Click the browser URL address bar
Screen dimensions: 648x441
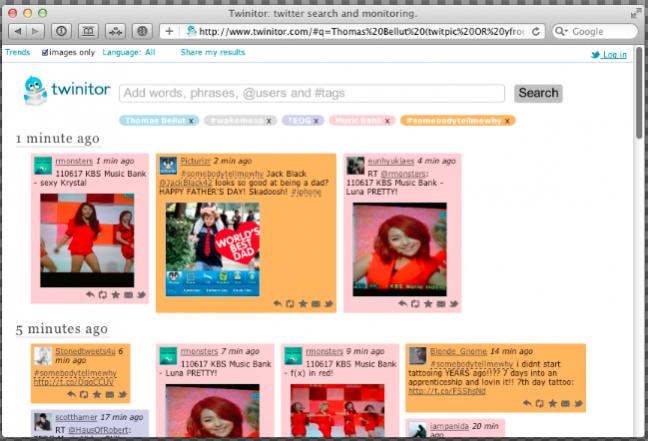[x=355, y=31]
